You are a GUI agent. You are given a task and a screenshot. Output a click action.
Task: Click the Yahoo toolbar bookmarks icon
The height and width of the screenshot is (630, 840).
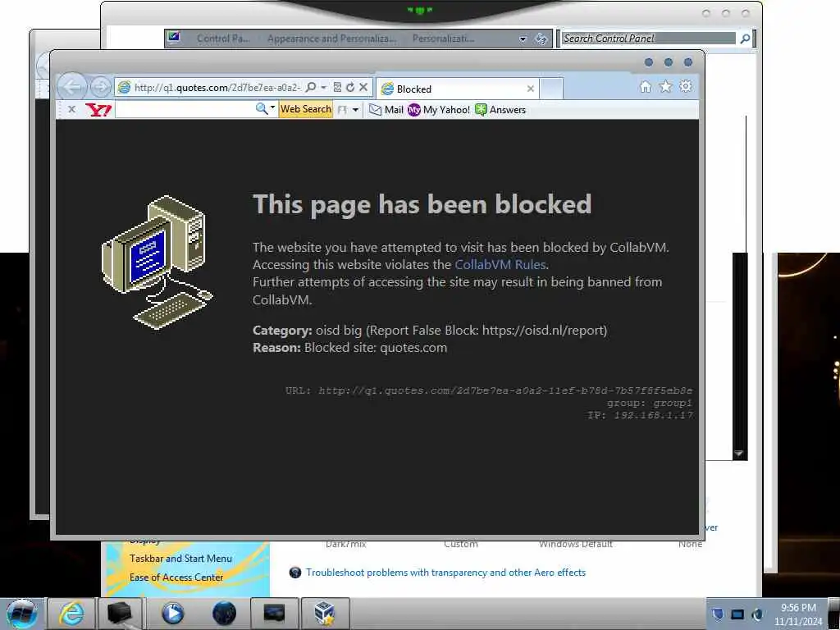(x=342, y=110)
